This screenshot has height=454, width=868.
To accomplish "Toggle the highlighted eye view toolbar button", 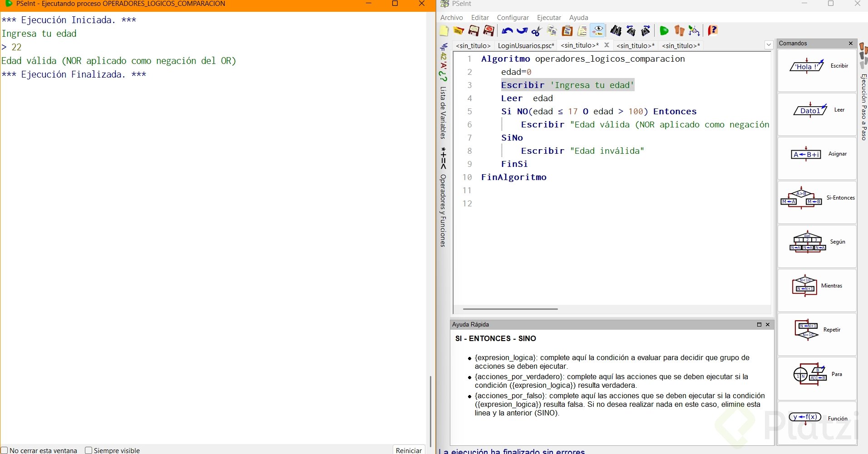I will [597, 31].
